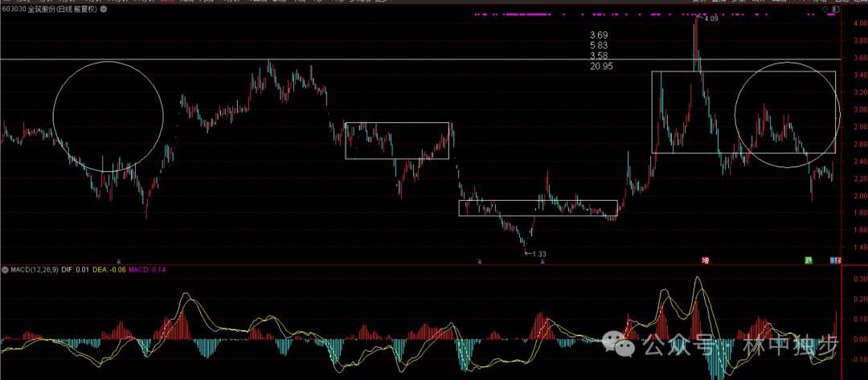This screenshot has width=868, height=380.
Task: Click the MACD(12,26,9) indicator name
Action: [31, 268]
